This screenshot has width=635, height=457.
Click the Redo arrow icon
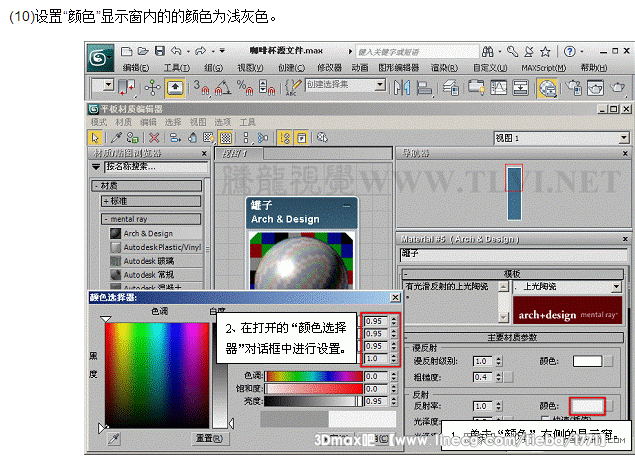200,51
